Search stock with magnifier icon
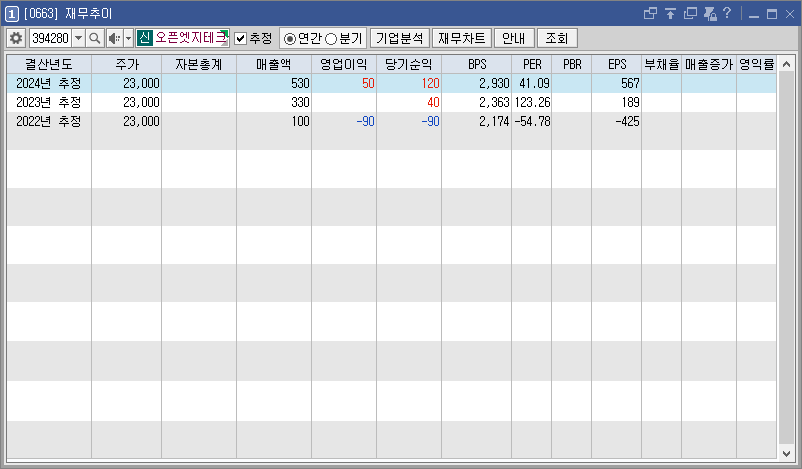The width and height of the screenshot is (802, 469). coord(94,38)
